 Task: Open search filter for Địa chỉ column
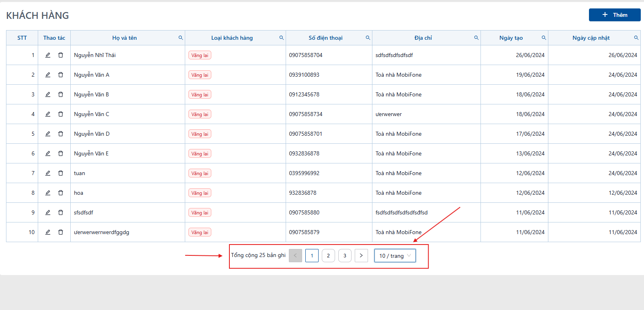click(x=476, y=38)
